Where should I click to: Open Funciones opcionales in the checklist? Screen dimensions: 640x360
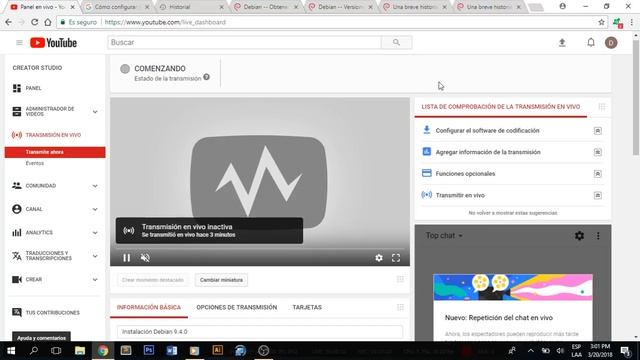pos(465,173)
